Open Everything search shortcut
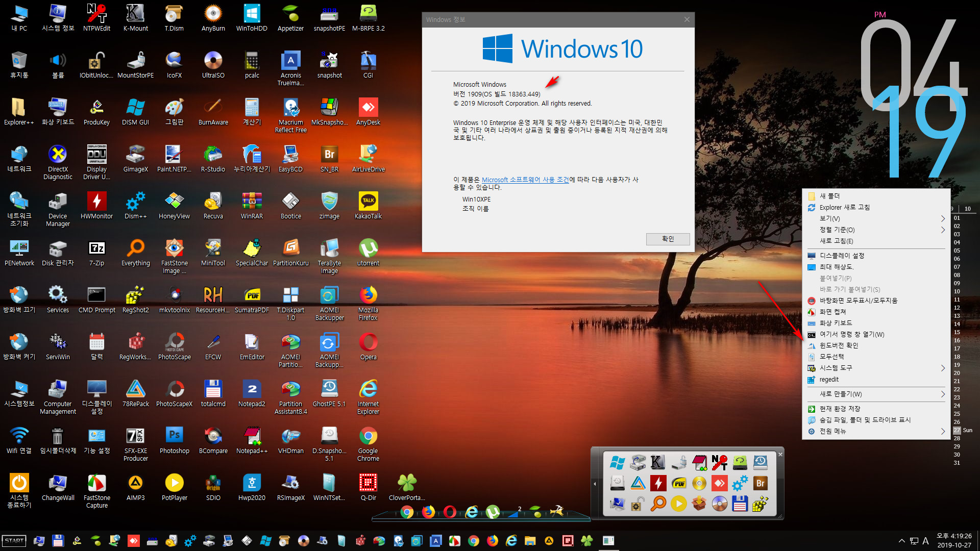 pyautogui.click(x=135, y=253)
